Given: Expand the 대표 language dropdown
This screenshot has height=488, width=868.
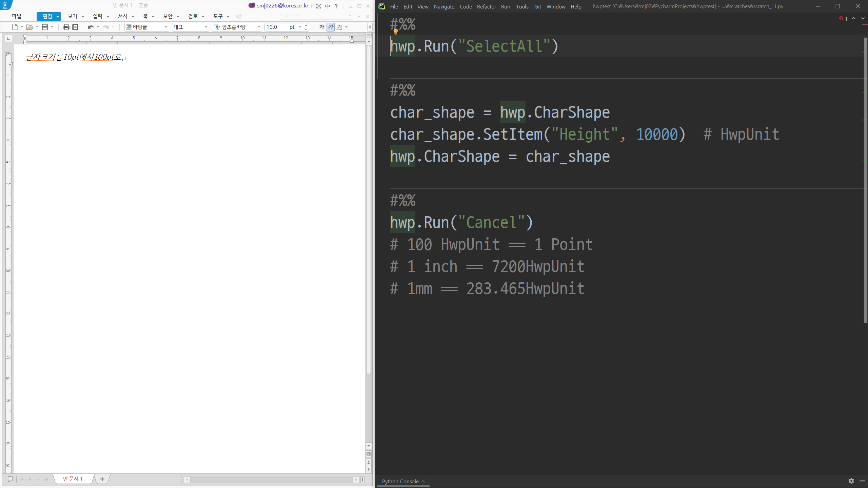Looking at the screenshot, I should click(205, 27).
